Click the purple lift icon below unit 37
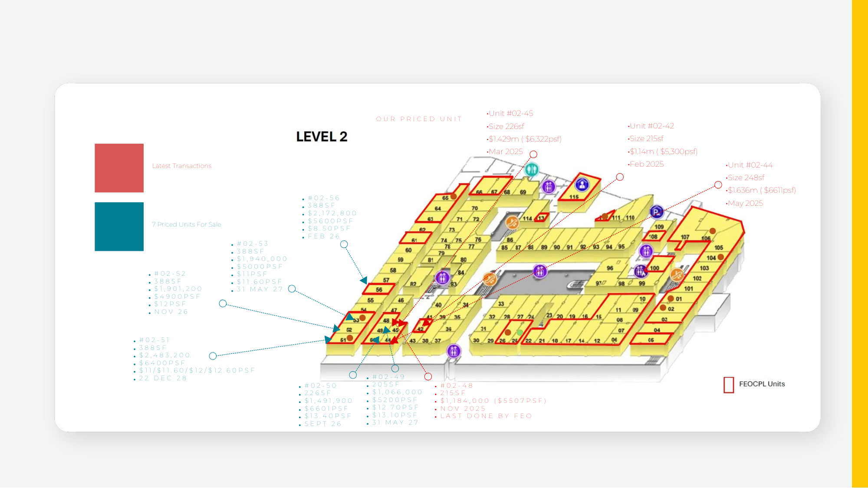The height and width of the screenshot is (488, 868). [454, 351]
